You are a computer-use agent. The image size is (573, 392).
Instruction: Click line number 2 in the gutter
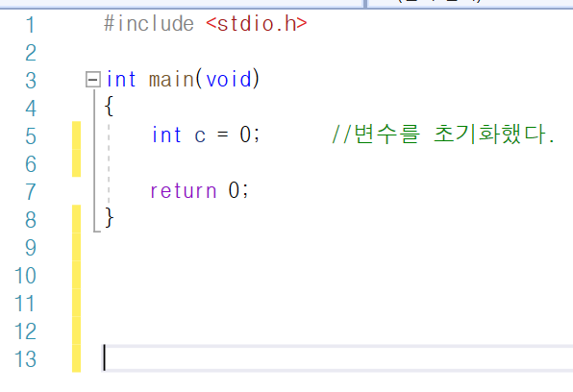(x=31, y=53)
